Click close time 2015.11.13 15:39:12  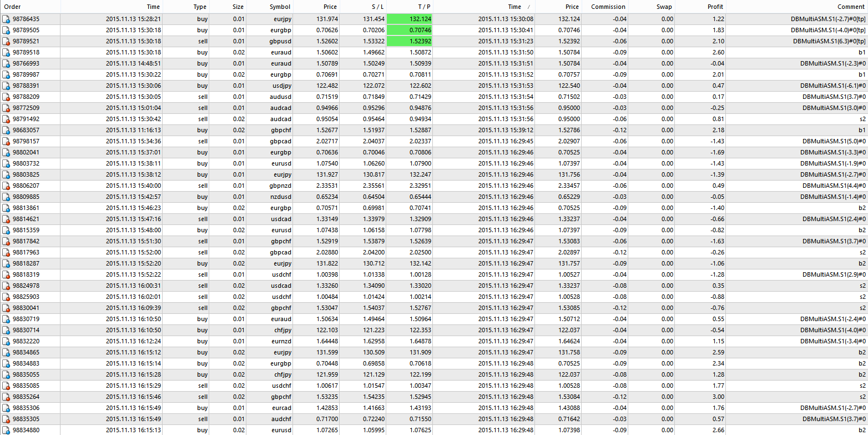click(x=506, y=130)
